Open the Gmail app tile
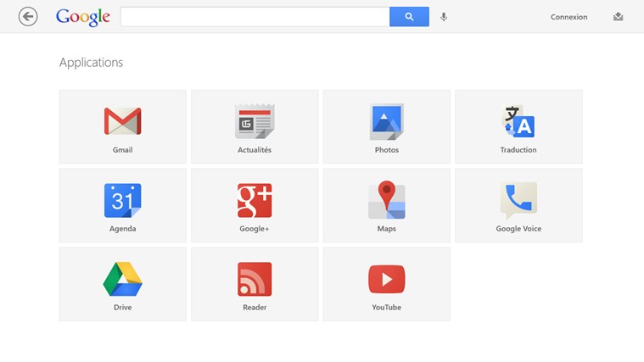 click(x=122, y=127)
